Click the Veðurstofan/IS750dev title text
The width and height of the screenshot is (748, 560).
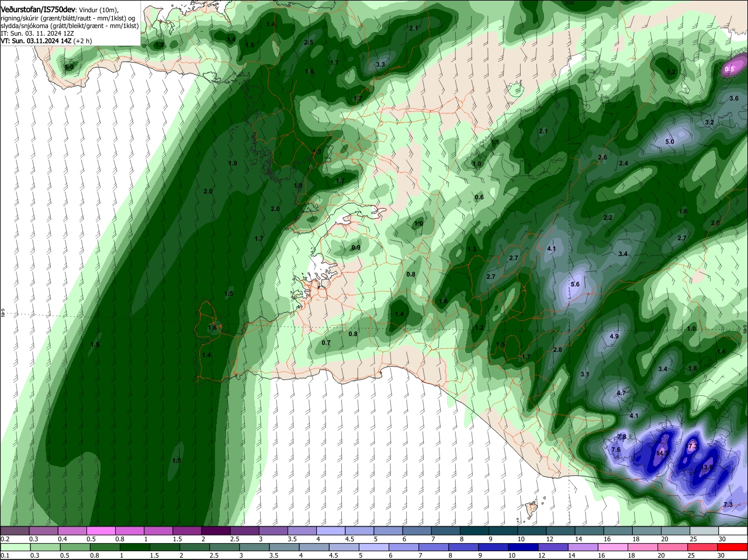pyautogui.click(x=38, y=10)
